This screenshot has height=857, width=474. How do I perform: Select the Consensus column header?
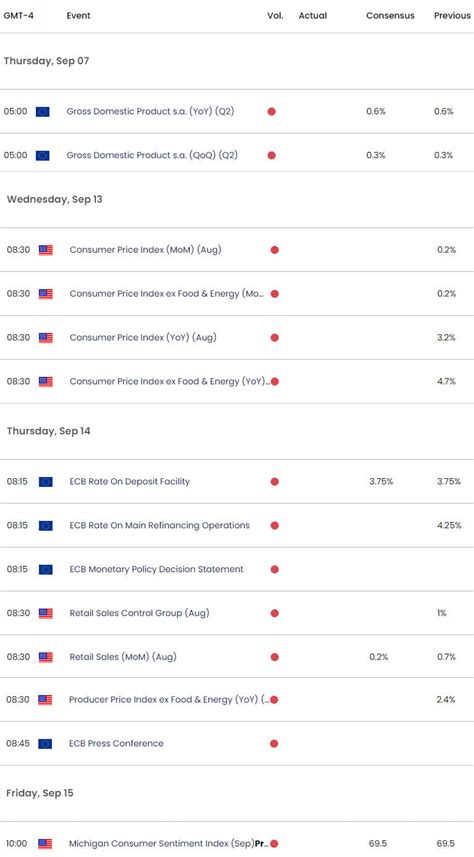click(x=389, y=15)
